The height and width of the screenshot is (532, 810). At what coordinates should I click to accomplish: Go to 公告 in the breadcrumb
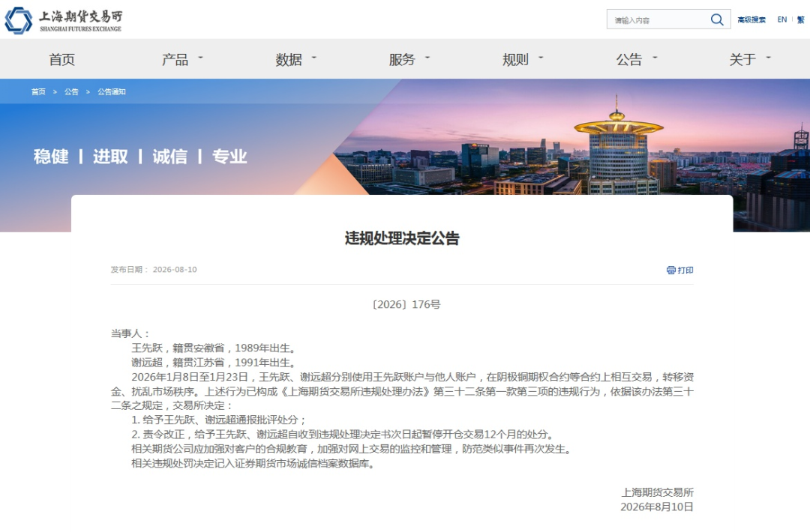[x=71, y=92]
